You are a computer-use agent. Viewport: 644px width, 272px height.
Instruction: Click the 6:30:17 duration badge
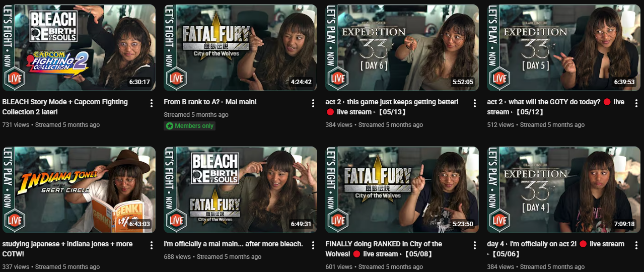[x=139, y=82]
